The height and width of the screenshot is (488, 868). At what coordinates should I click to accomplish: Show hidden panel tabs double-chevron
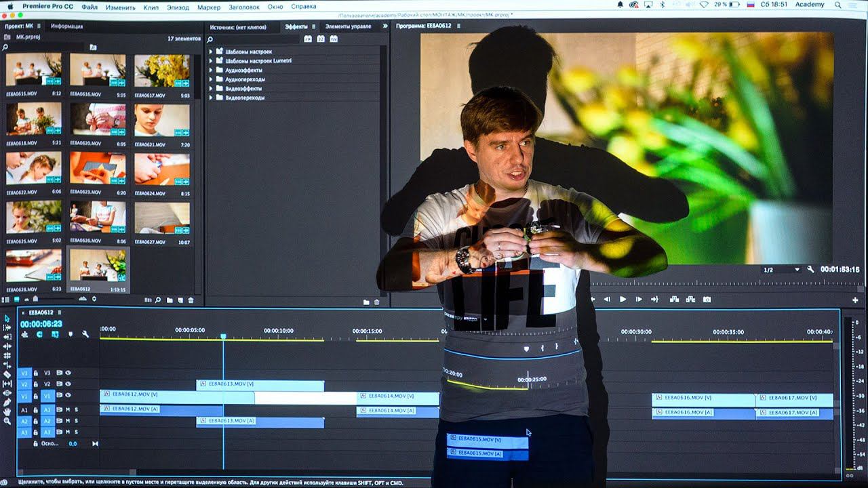pyautogui.click(x=385, y=26)
